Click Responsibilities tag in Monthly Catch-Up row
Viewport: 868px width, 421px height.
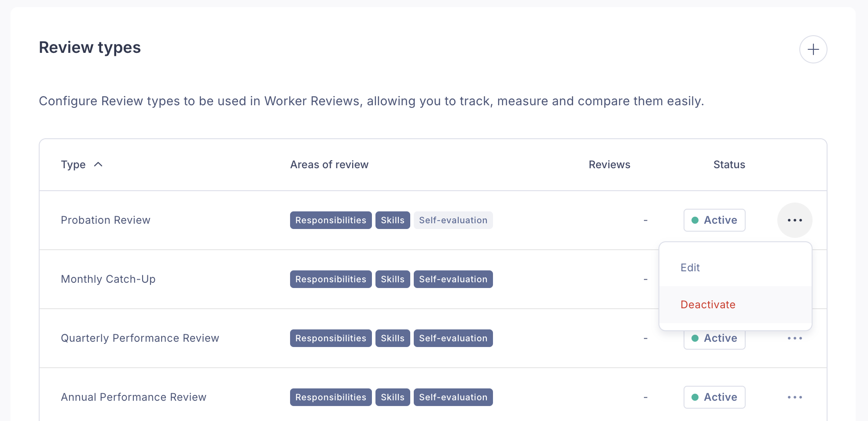pos(331,279)
